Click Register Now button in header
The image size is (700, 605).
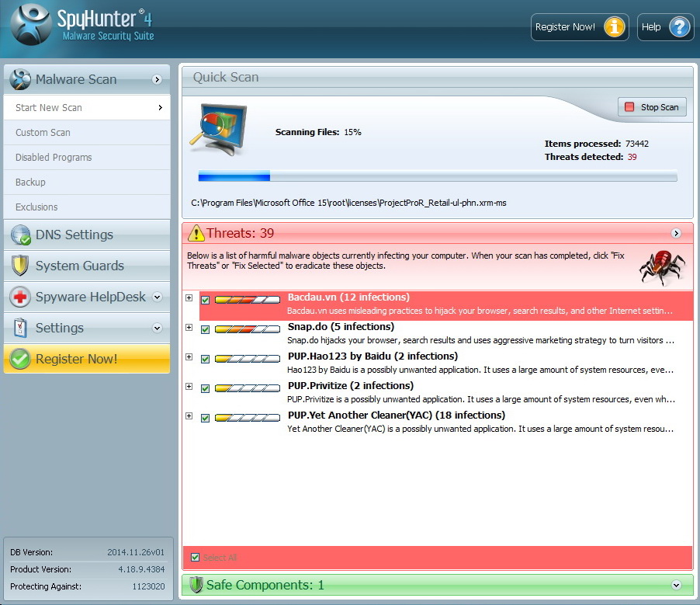pyautogui.click(x=580, y=27)
